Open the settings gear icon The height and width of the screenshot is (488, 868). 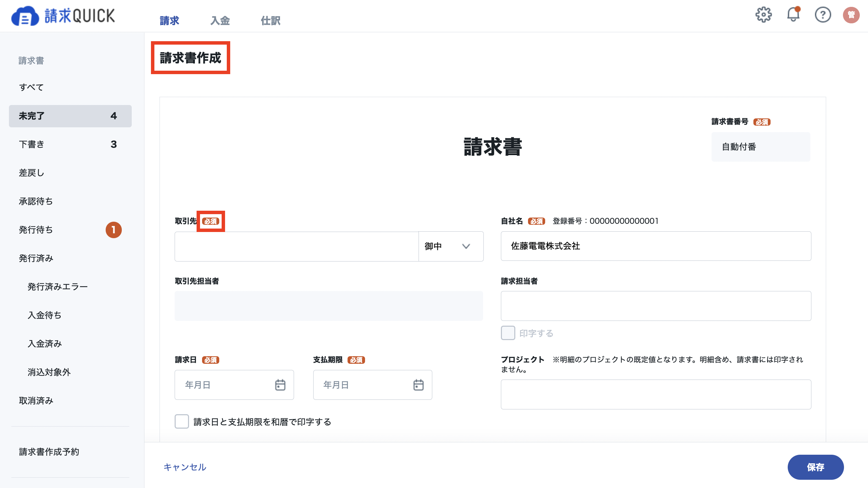[x=763, y=15]
